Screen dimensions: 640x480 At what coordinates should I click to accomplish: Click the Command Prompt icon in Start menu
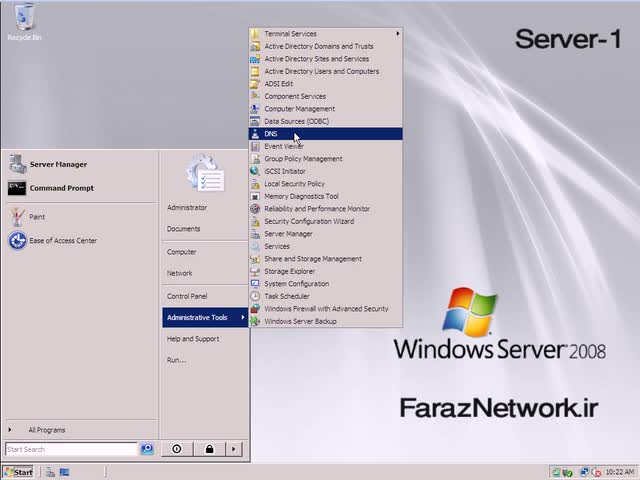pyautogui.click(x=17, y=188)
